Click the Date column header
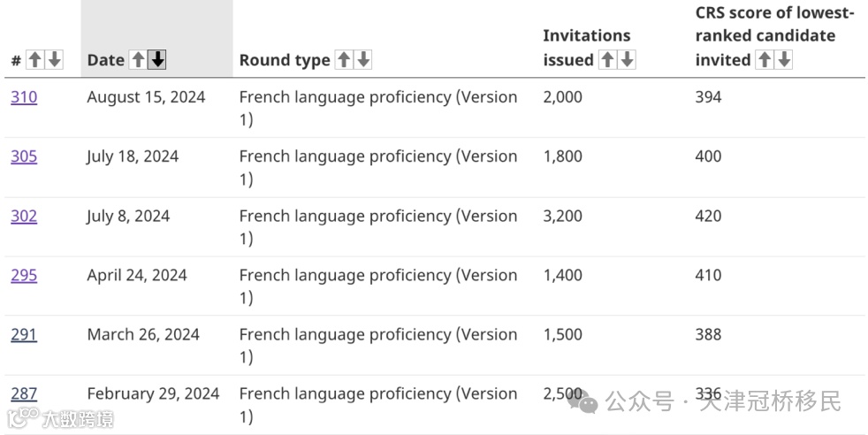The height and width of the screenshot is (435, 868). 105,60
